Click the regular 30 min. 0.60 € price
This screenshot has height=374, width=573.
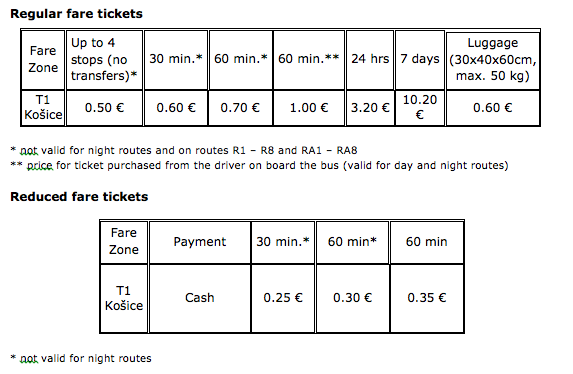coord(176,108)
